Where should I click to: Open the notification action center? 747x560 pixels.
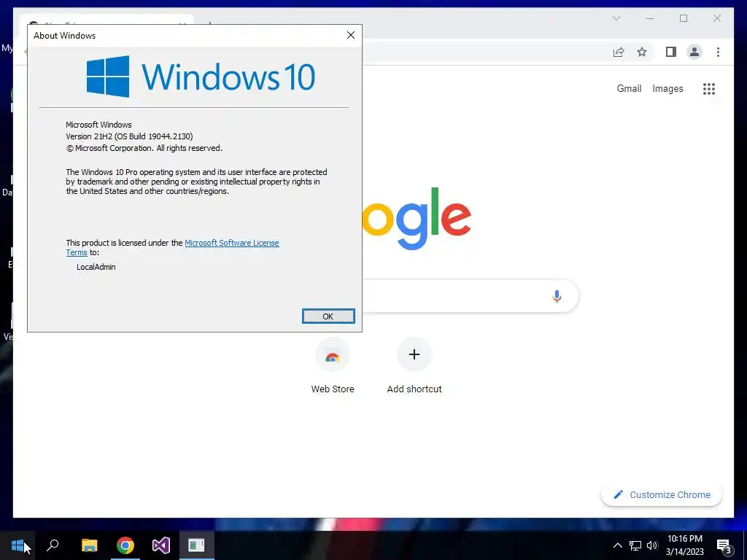point(724,545)
